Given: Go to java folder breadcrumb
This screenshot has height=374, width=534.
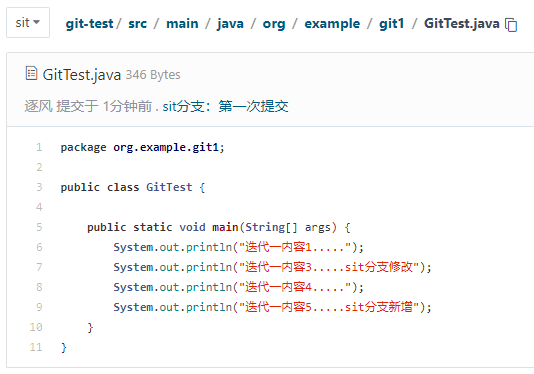Looking at the screenshot, I should (231, 24).
